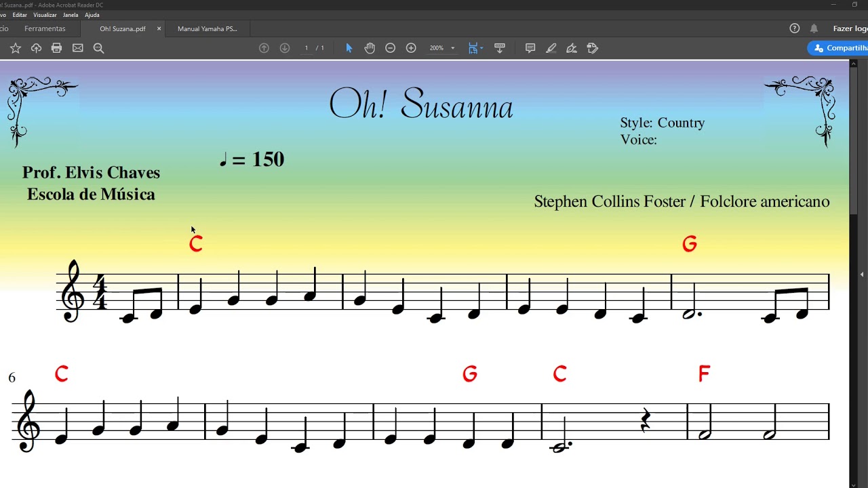The width and height of the screenshot is (868, 488).
Task: Close the Oh! Suzana..pdf tab
Action: [159, 28]
